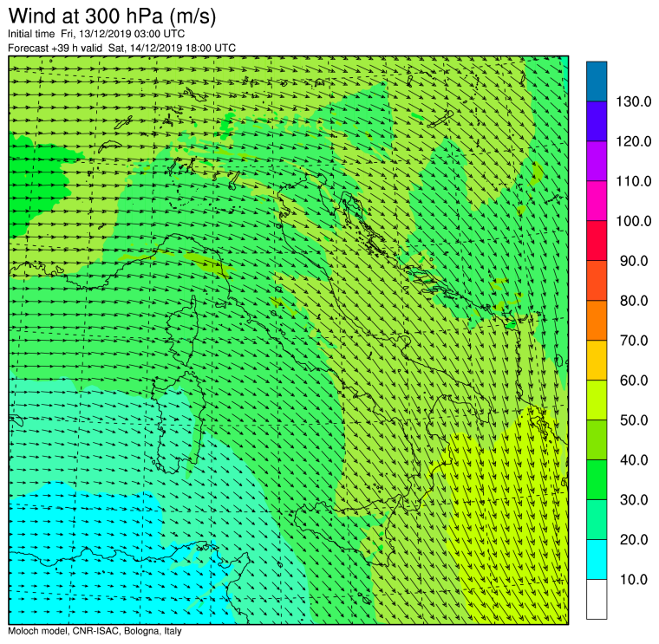Click the 30.0 colorbar label
Screen dimensions: 659x644
[x=634, y=500]
